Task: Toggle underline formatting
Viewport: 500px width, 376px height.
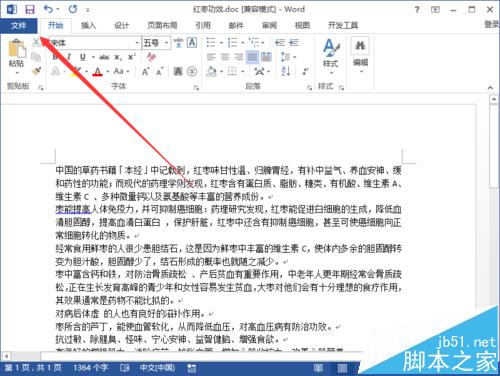Action: click(x=83, y=57)
